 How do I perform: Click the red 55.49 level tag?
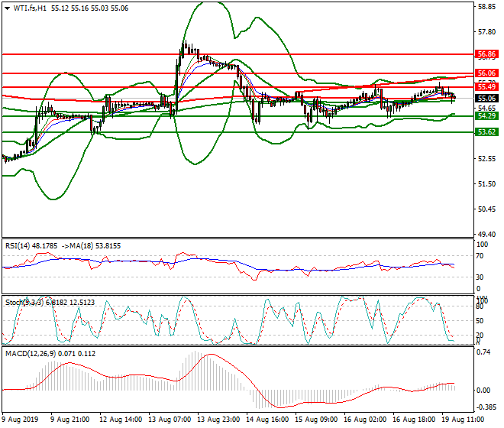[486, 88]
